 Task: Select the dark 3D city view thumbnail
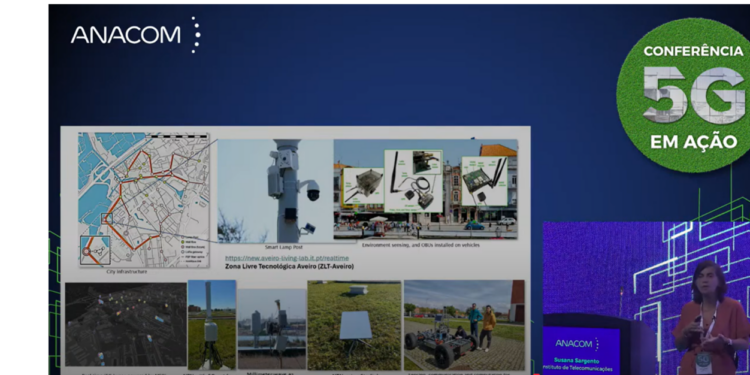pyautogui.click(x=126, y=325)
